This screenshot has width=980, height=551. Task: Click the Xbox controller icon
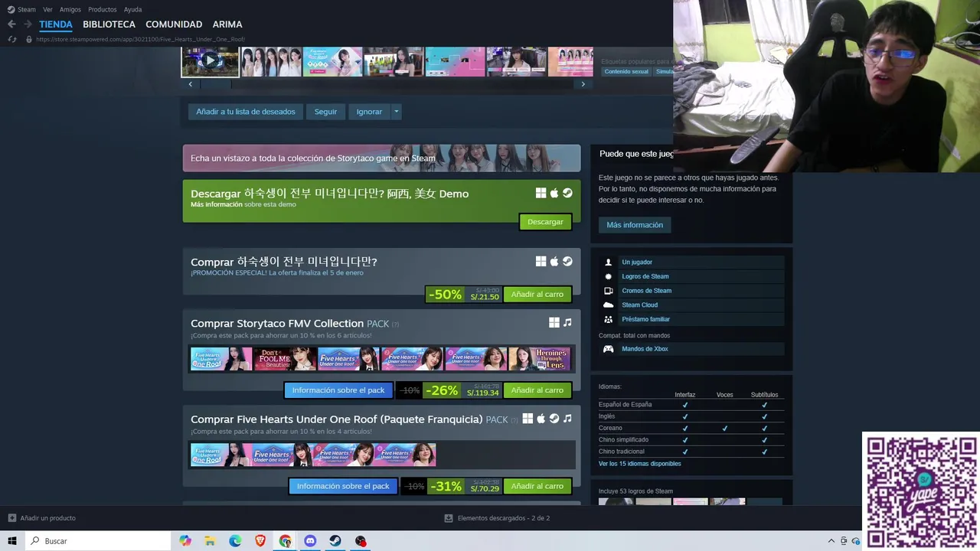609,349
